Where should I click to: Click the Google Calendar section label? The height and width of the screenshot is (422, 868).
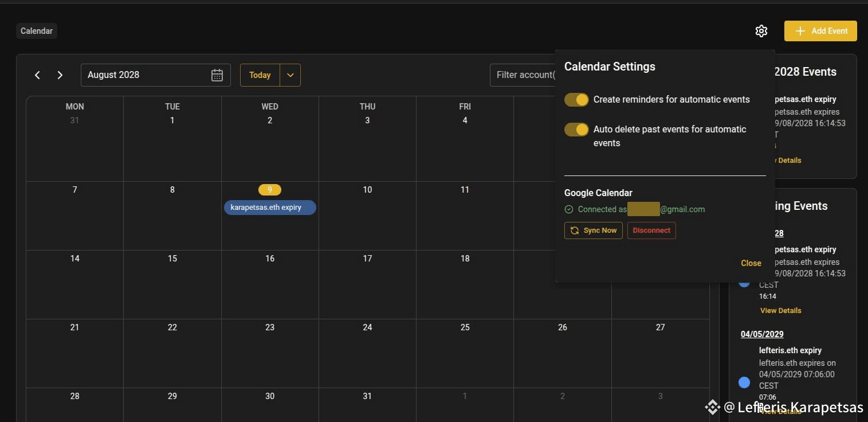pyautogui.click(x=598, y=193)
